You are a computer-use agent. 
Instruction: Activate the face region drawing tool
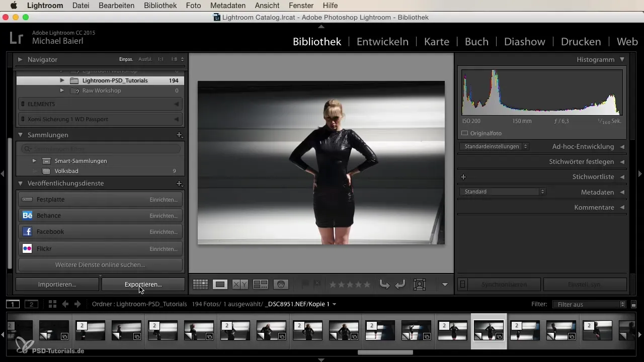[x=419, y=285]
